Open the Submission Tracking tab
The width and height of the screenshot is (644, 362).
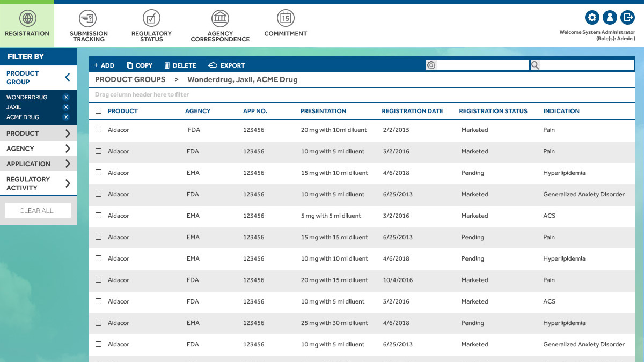[x=89, y=36]
